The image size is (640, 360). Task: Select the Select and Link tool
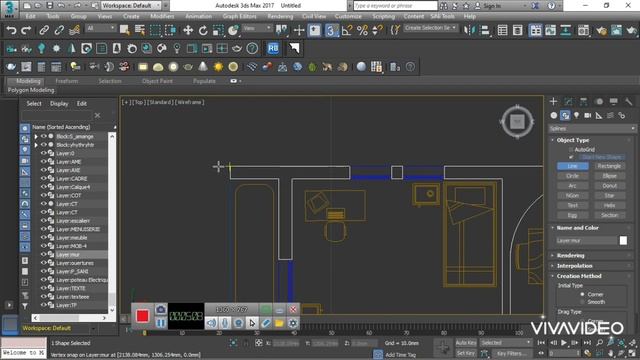[x=44, y=30]
